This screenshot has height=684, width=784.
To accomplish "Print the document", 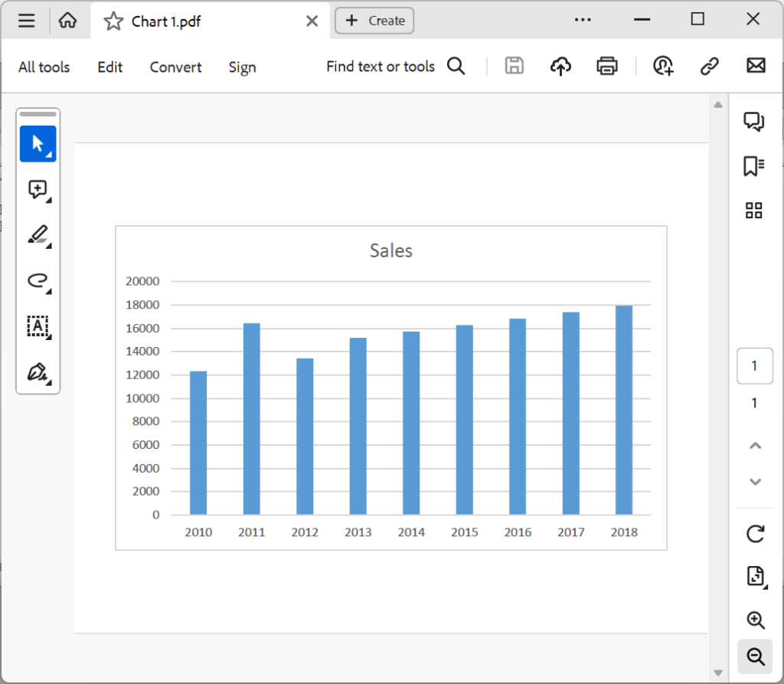I will click(606, 66).
